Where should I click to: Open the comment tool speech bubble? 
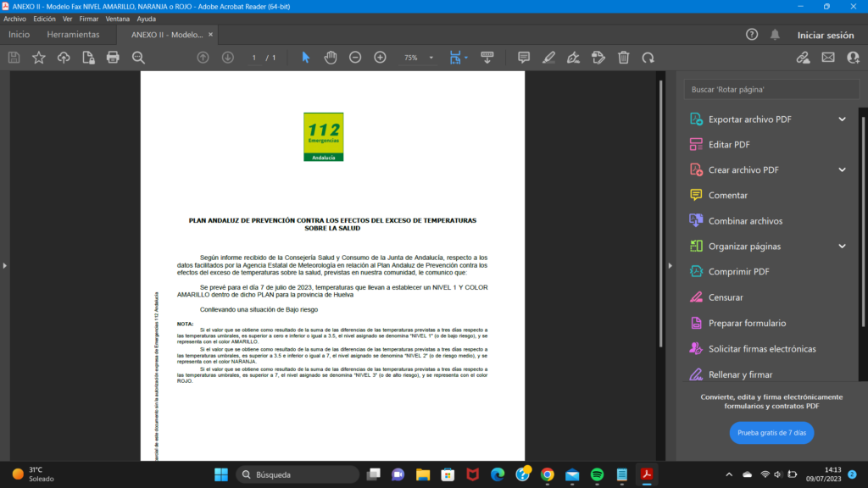coord(523,58)
